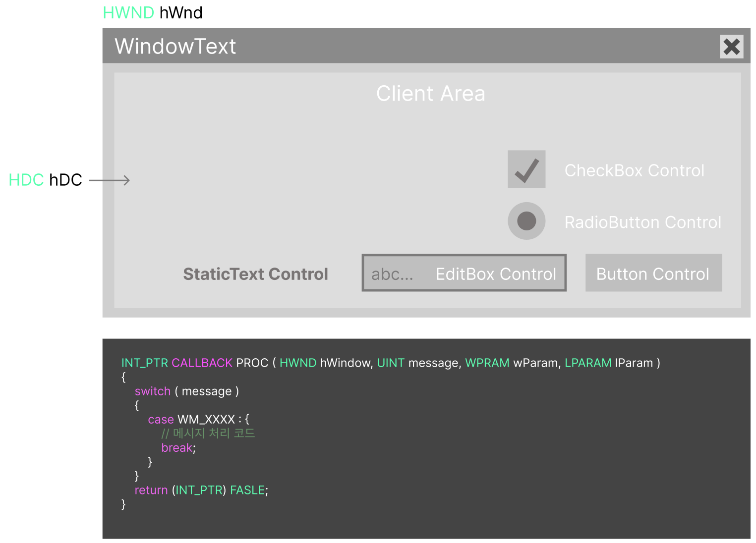Click the switch ( message ) code line
The height and width of the screenshot is (543, 756).
coord(187,391)
